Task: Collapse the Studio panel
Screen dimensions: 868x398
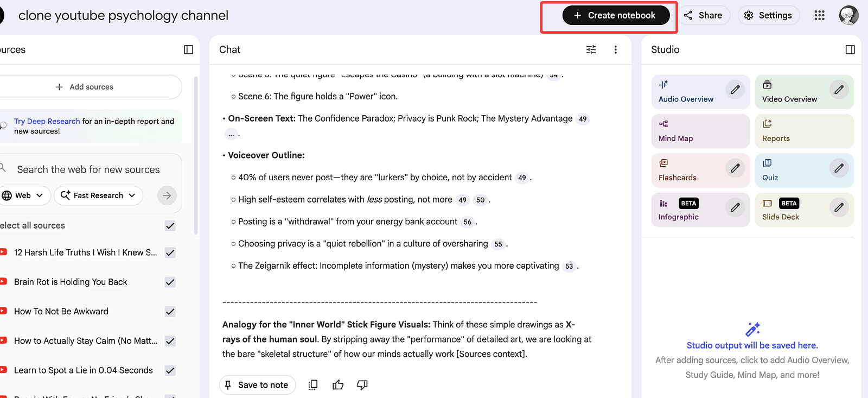Action: coord(850,49)
